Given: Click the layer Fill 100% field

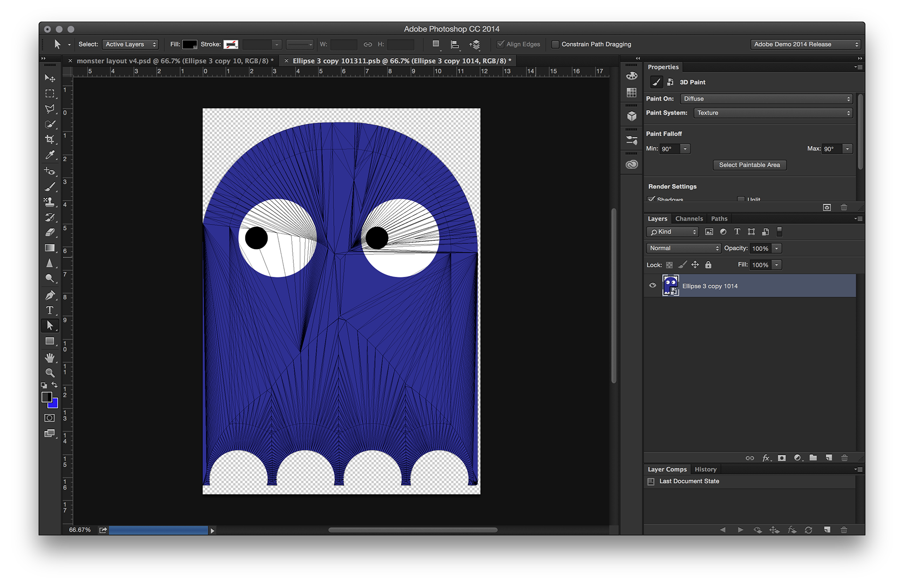Looking at the screenshot, I should (x=760, y=265).
